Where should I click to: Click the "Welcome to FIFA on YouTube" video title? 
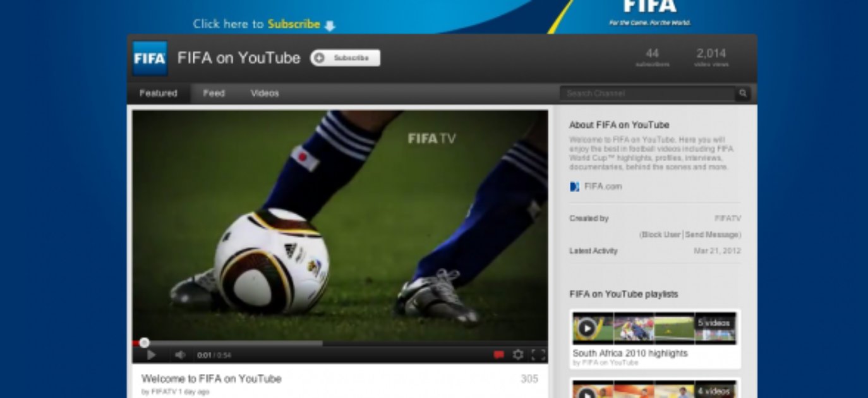coord(211,379)
